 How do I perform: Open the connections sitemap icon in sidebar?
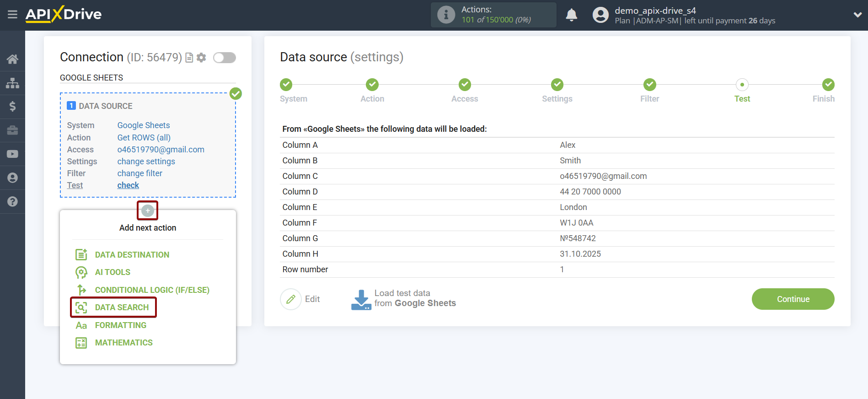click(12, 83)
